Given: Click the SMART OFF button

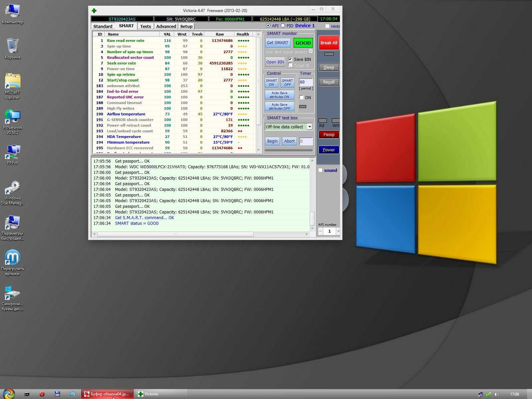Looking at the screenshot, I should [287, 82].
